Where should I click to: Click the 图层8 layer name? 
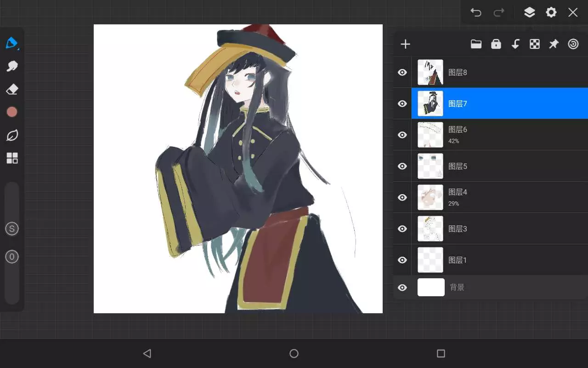click(x=458, y=72)
